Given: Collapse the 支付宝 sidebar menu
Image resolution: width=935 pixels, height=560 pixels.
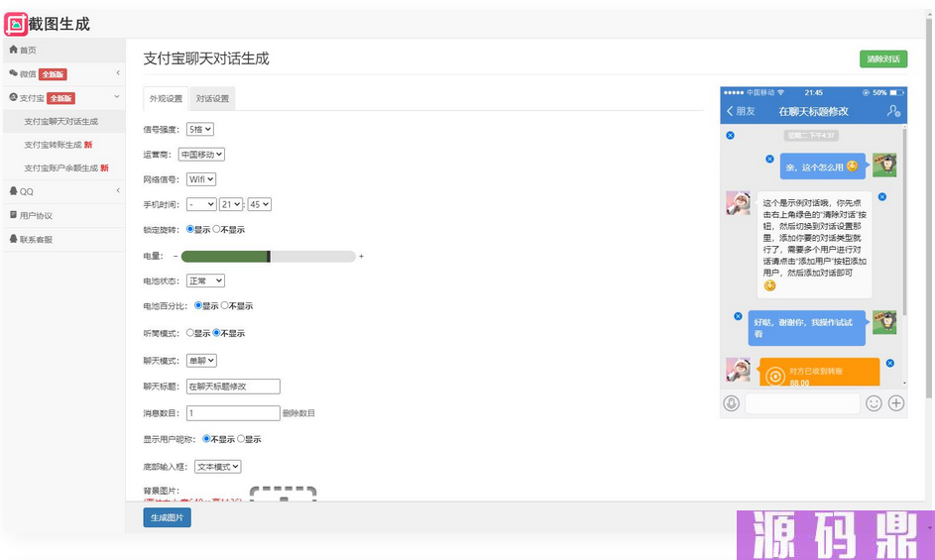Looking at the screenshot, I should pyautogui.click(x=63, y=98).
